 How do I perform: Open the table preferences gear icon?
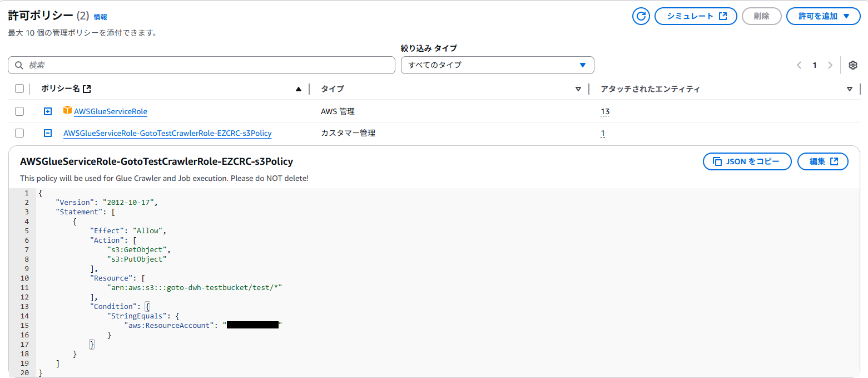point(853,65)
